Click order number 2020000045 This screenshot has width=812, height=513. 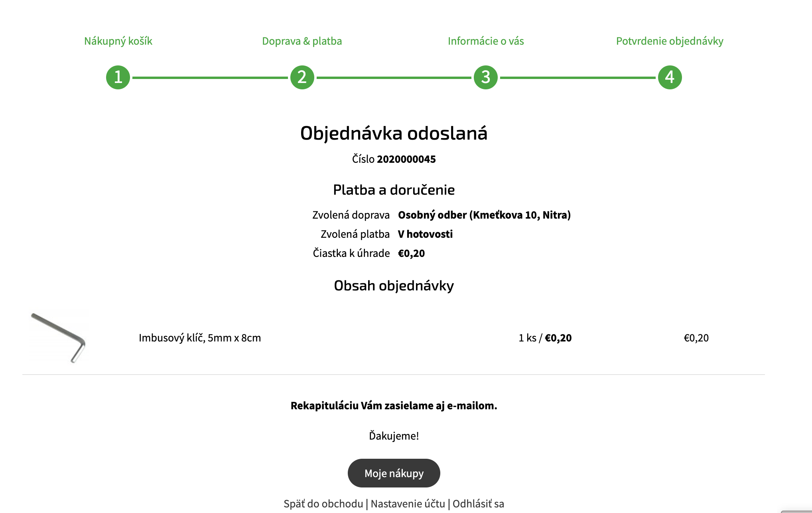[406, 159]
